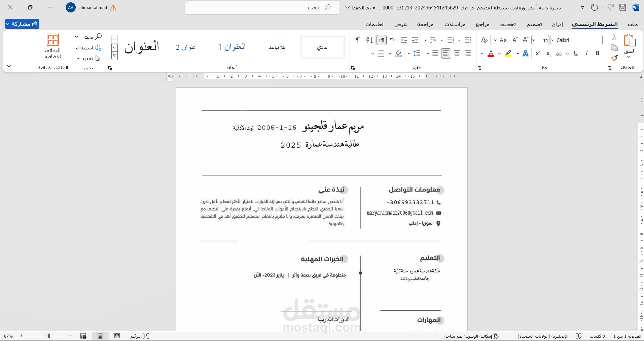Screen dimensions: 644x341
Task: Click the التركيز (Focus) status bar button
Action: (x=139, y=336)
